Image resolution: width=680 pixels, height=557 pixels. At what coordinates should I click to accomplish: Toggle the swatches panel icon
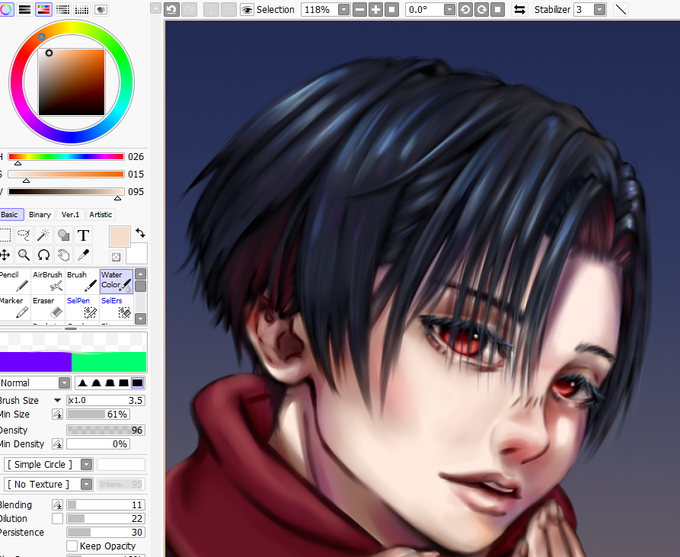pos(82,9)
